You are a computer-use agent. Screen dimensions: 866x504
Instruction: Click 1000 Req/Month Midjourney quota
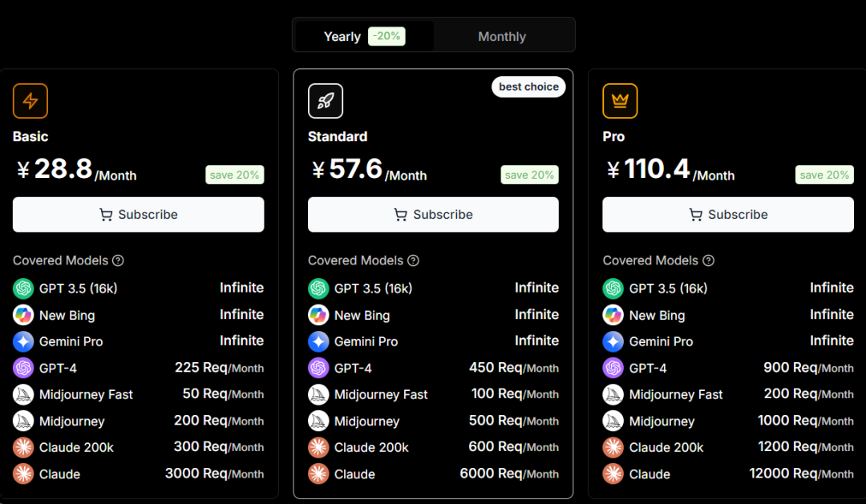pos(806,421)
